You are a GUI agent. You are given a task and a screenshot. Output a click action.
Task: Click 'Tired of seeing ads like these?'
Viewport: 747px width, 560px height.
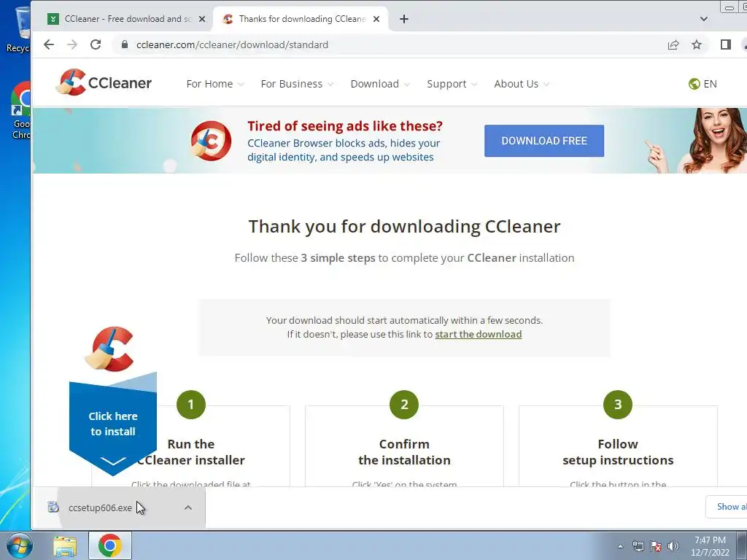coord(345,126)
